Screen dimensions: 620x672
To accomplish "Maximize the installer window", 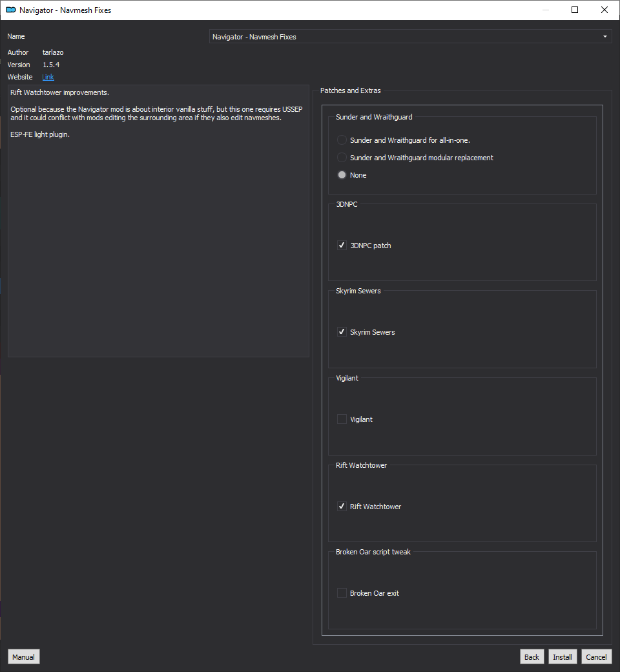I will tap(575, 10).
